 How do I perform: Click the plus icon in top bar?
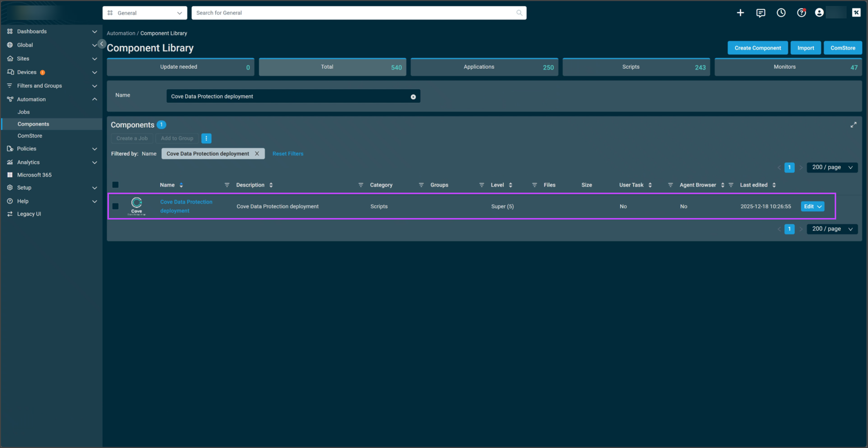click(x=740, y=13)
